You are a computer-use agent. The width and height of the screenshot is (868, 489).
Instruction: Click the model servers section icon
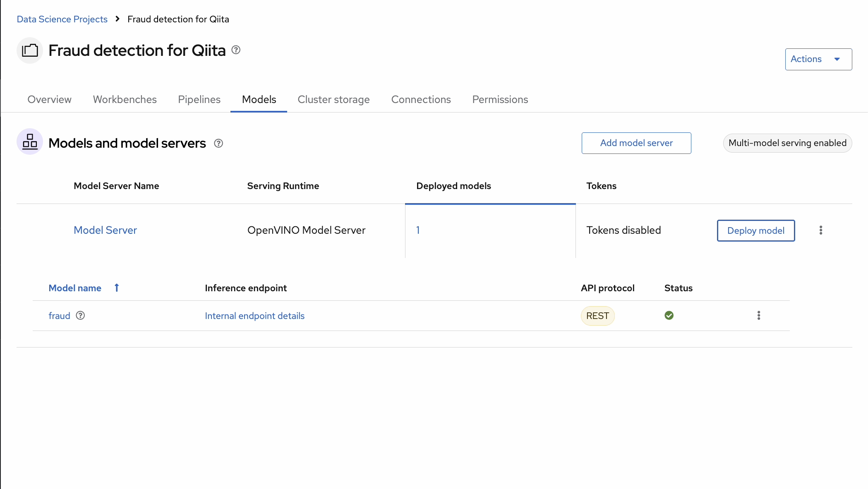coord(30,142)
